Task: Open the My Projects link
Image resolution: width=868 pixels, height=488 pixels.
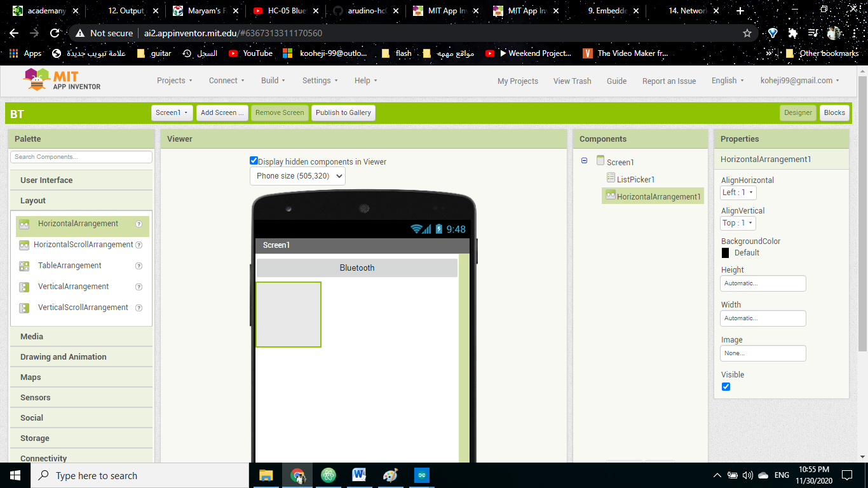Action: pyautogui.click(x=518, y=81)
